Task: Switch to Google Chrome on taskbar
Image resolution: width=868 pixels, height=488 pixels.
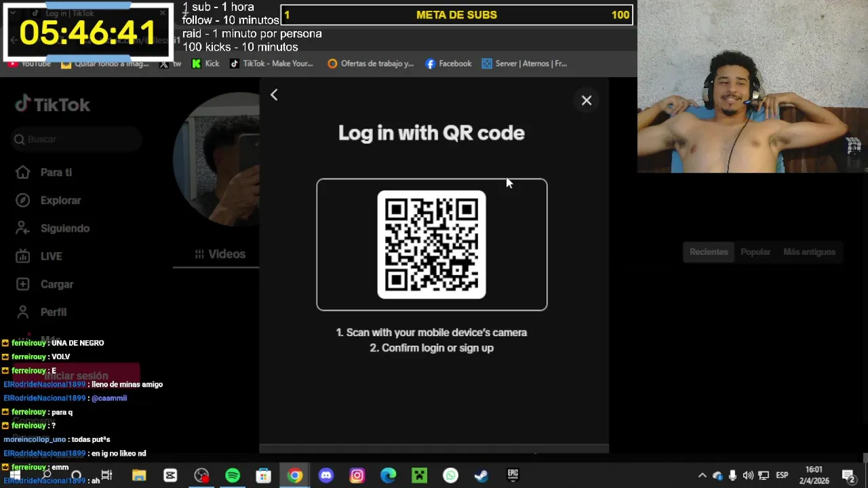Action: pyautogui.click(x=295, y=476)
